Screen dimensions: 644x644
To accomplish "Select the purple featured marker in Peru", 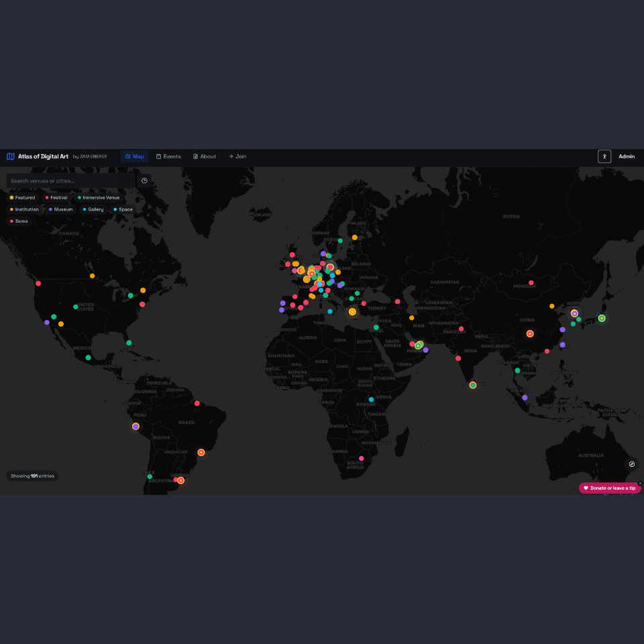I will pos(136,427).
